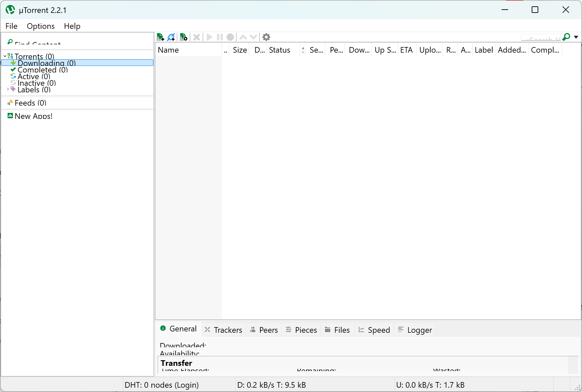Sort by the ETA column header

[x=406, y=50]
